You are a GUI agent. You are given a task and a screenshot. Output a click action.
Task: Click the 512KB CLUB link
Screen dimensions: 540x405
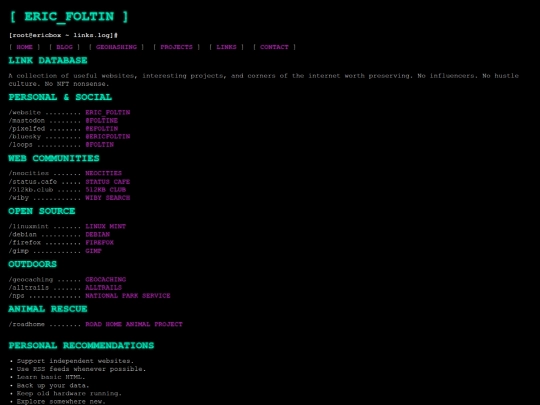pyautogui.click(x=106, y=190)
